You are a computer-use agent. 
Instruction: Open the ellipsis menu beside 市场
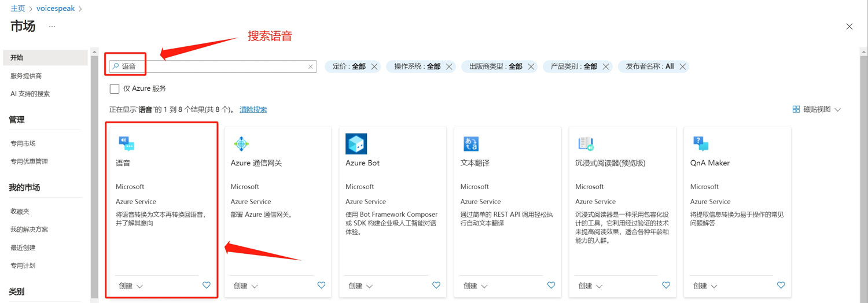click(x=52, y=27)
